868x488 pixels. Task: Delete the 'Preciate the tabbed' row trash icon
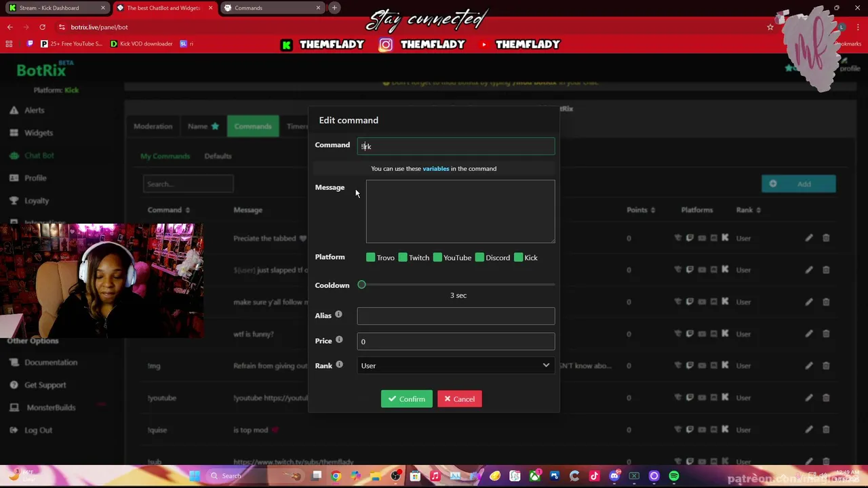826,238
